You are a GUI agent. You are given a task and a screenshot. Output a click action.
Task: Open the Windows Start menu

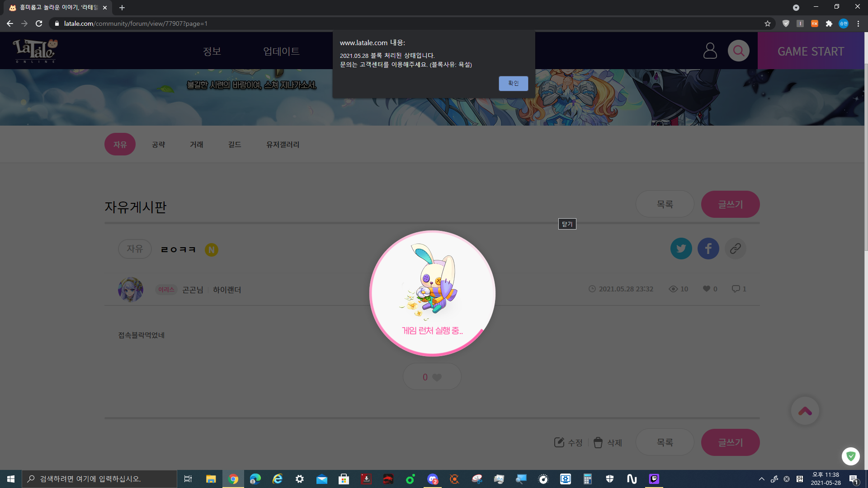[11, 479]
